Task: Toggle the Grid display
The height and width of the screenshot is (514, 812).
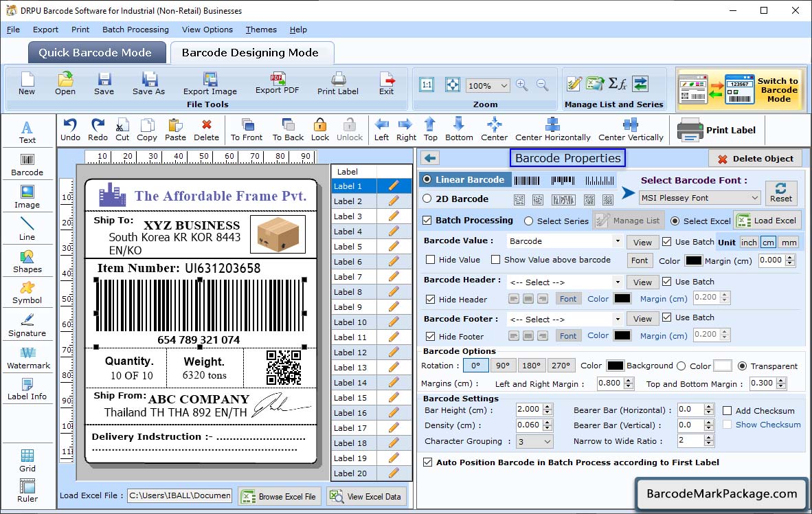Action: click(x=27, y=460)
